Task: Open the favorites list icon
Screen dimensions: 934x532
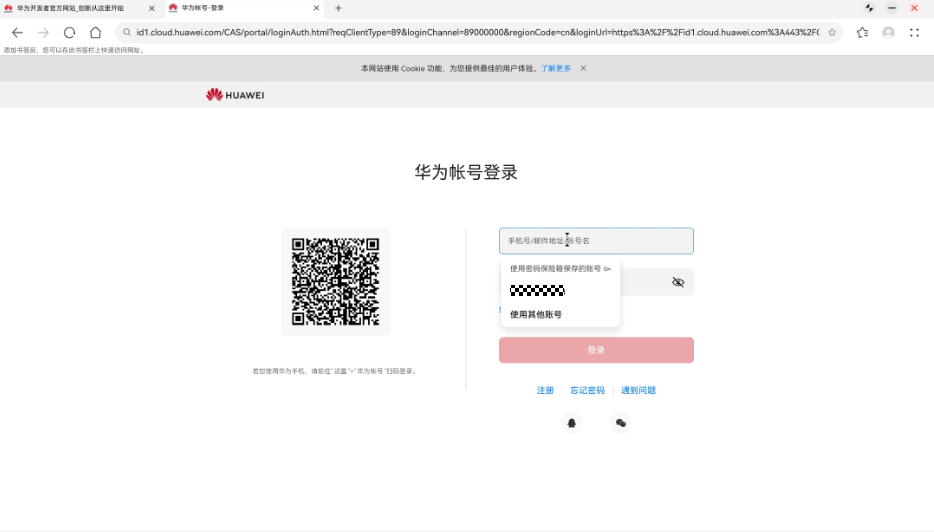Action: click(863, 33)
